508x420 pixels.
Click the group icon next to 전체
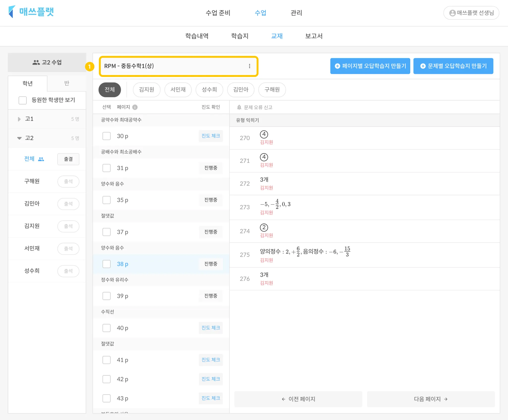click(41, 159)
